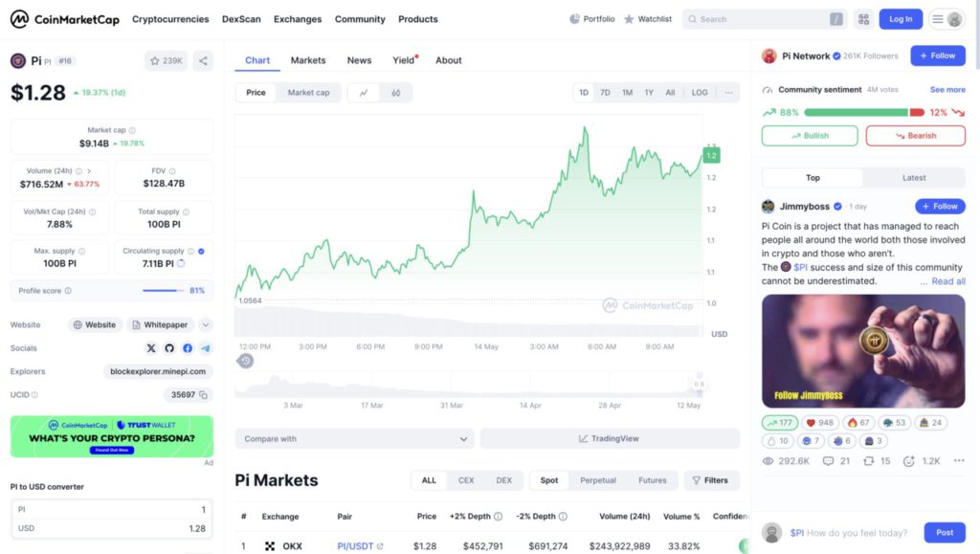Open the chart more options ellipsis
Viewport: 980px width, 554px height.
[729, 93]
